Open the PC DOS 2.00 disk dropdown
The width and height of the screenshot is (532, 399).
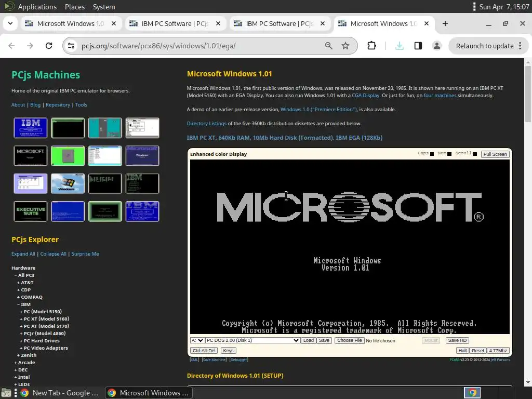point(252,340)
